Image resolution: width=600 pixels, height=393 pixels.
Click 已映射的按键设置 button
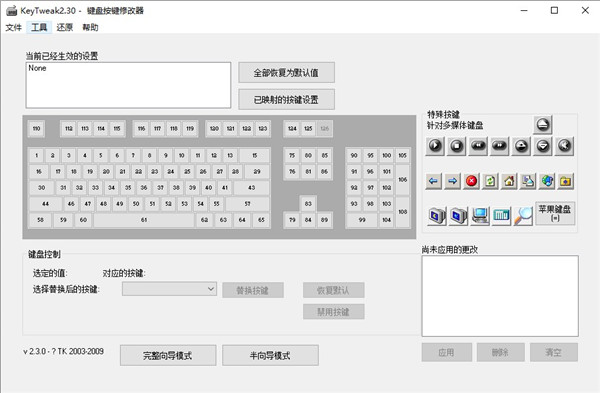(286, 99)
